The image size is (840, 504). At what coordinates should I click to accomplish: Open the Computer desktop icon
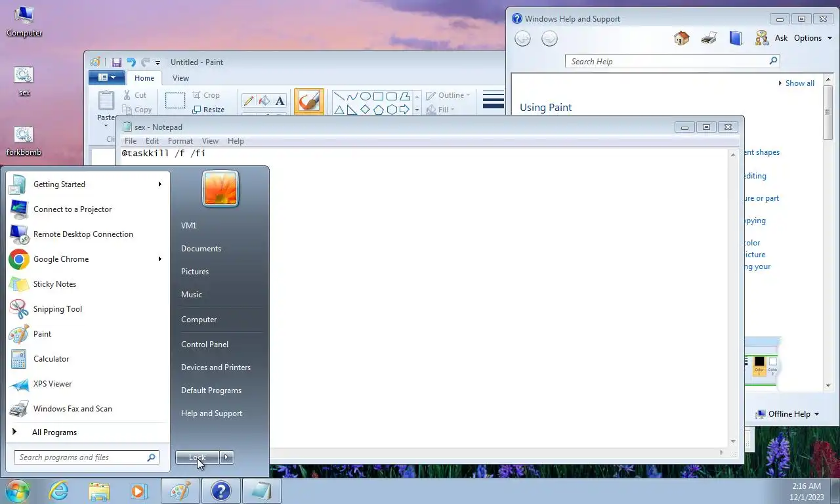tap(24, 22)
